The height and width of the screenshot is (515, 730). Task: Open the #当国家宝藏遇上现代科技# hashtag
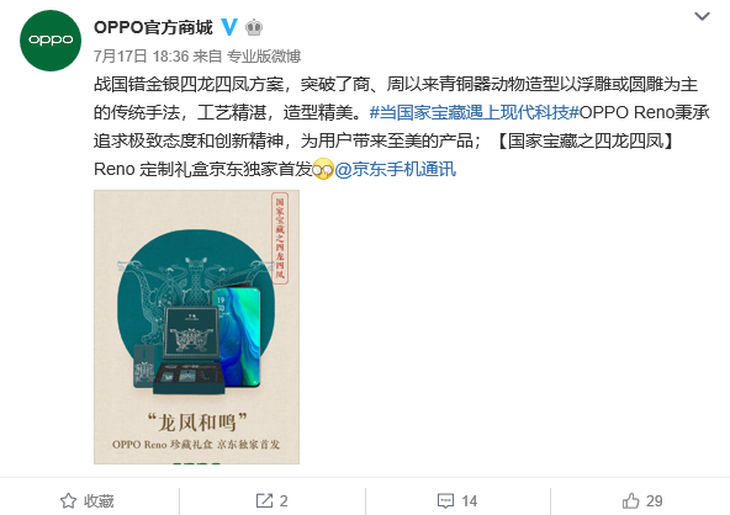474,112
